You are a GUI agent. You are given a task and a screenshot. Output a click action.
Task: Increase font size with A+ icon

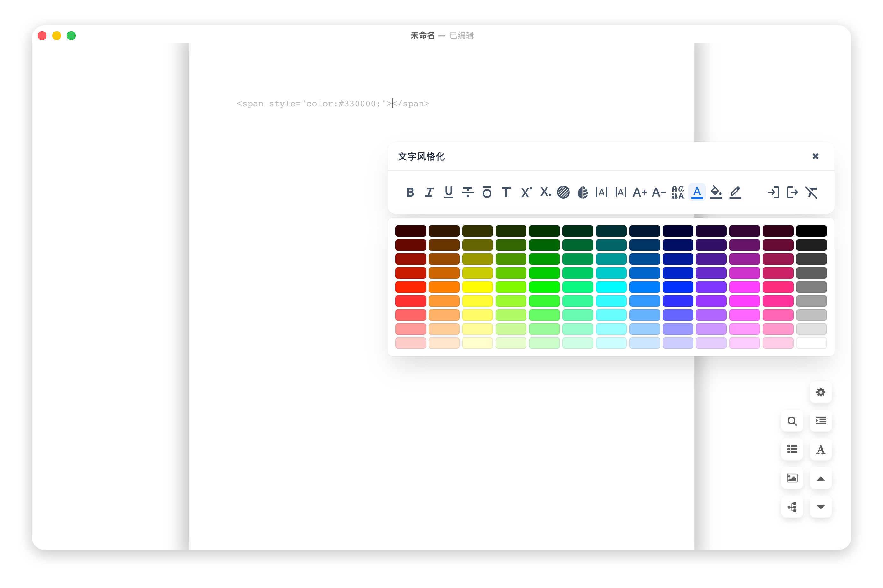640,192
